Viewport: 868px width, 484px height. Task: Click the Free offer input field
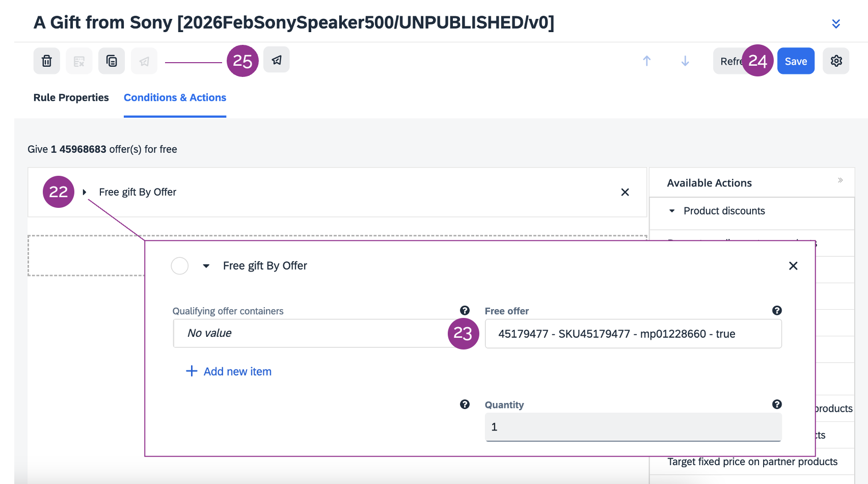pos(633,334)
